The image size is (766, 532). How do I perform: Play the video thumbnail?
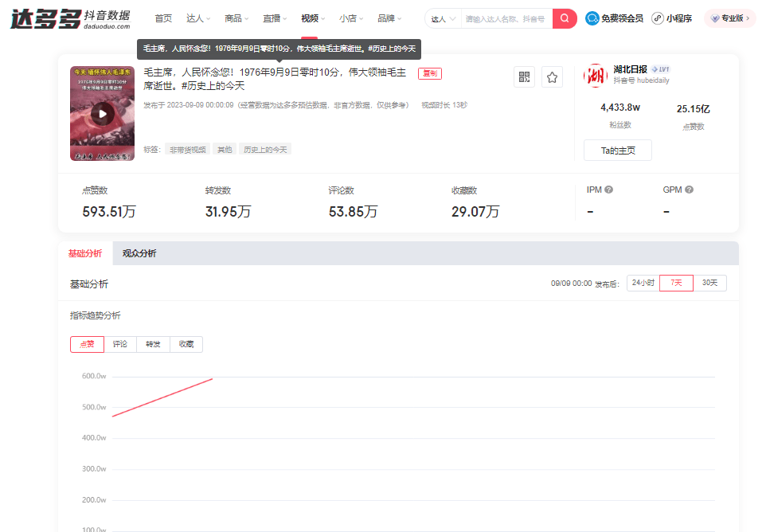[x=101, y=113]
